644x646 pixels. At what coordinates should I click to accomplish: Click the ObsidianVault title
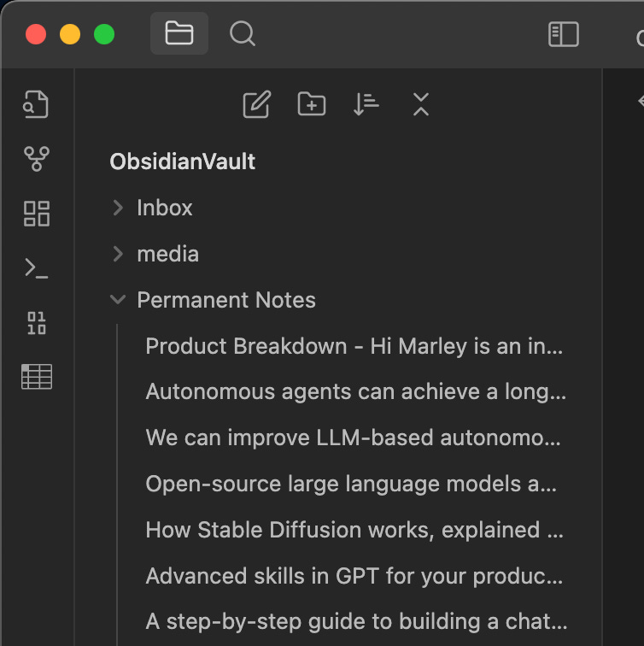pos(183,161)
